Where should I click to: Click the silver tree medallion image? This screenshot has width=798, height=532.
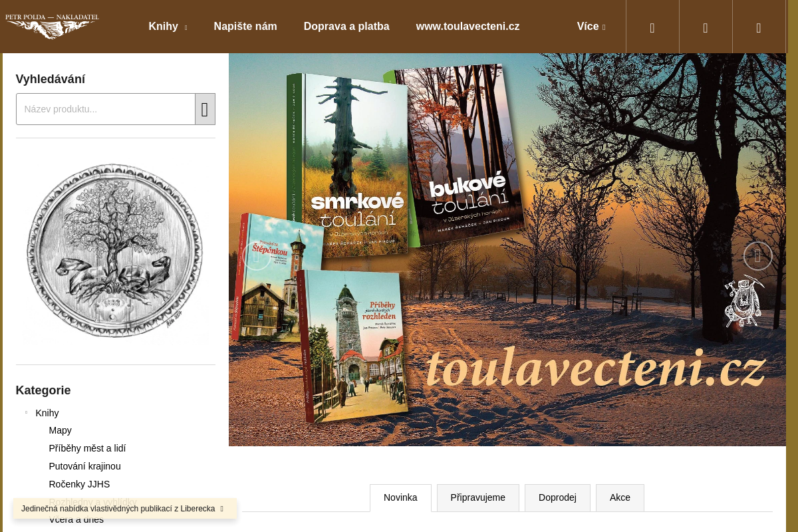tap(115, 251)
